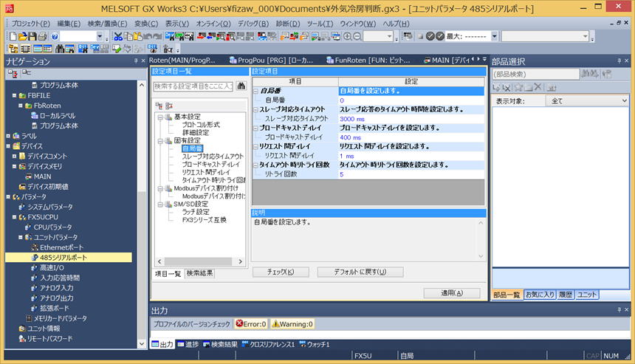The height and width of the screenshot is (364, 635).
Task: Click second dark checkmark circle icon
Action: [x=440, y=36]
